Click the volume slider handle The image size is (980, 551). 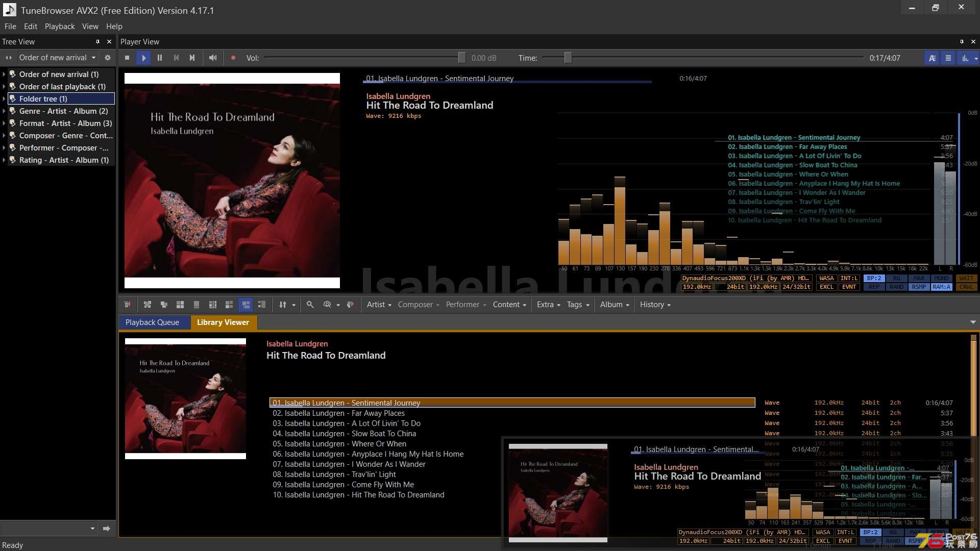461,58
